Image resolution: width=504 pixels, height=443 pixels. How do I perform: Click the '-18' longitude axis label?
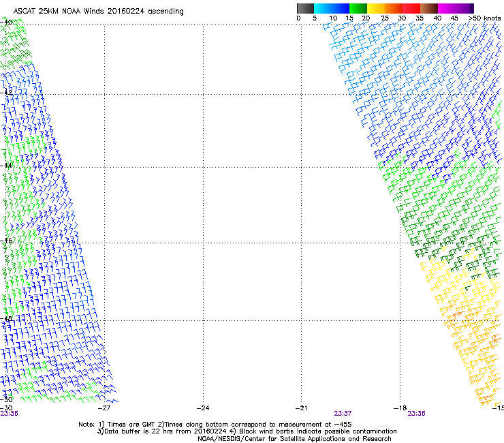pos(400,408)
